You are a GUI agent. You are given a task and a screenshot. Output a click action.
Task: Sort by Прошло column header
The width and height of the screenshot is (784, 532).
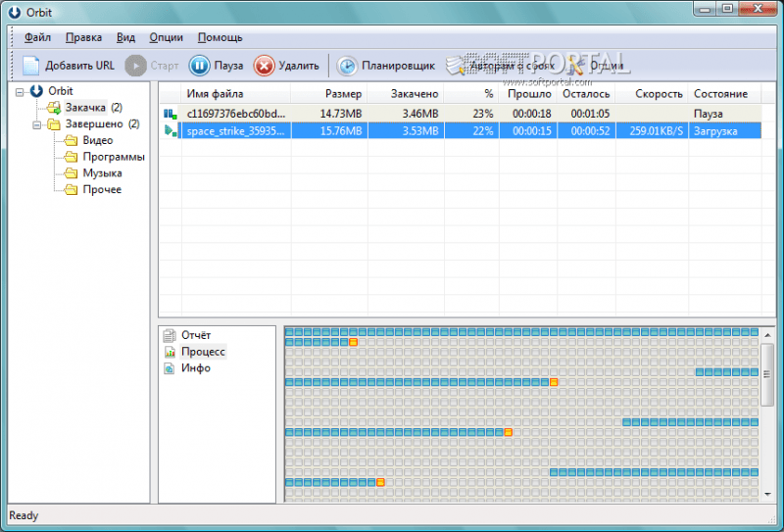pos(528,94)
